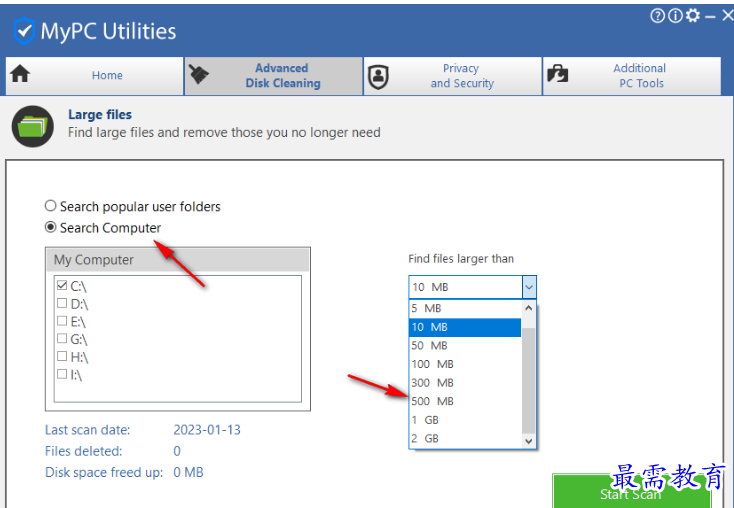The image size is (734, 508).
Task: Click the last scan date 2023-01-13
Action: (x=207, y=429)
